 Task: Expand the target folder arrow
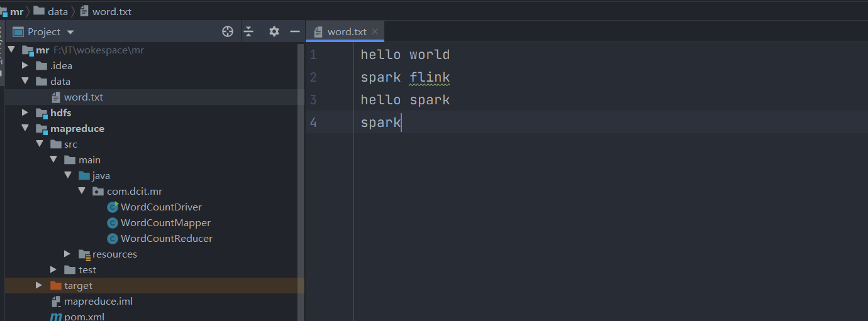pyautogui.click(x=39, y=285)
